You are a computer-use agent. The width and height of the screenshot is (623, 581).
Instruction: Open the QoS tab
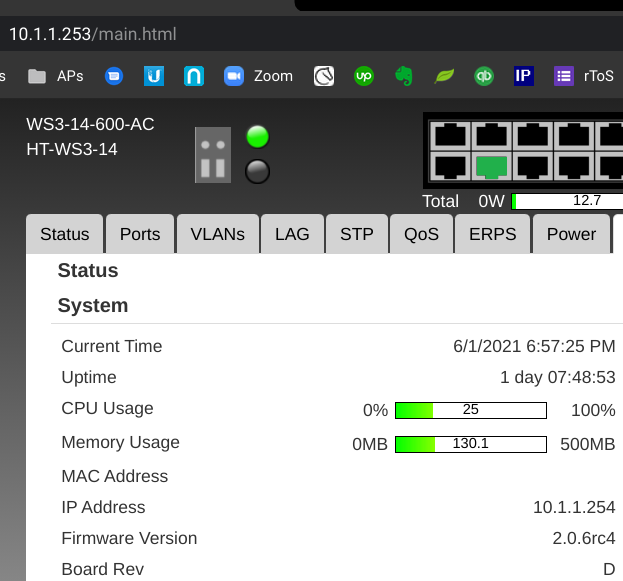421,234
